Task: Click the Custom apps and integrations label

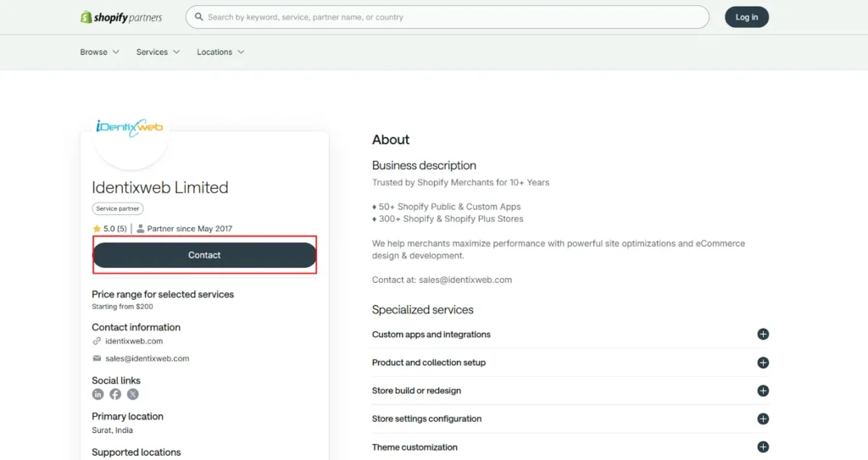Action: [x=431, y=335]
